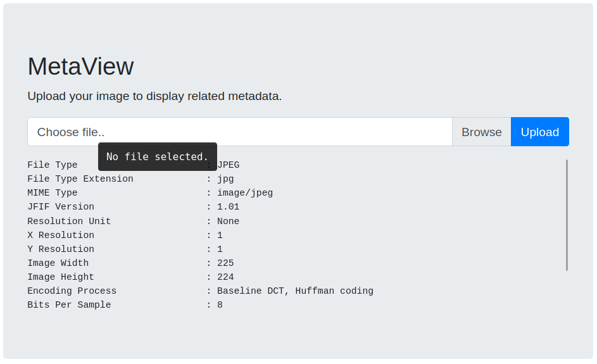Click the Y Resolution label
The height and width of the screenshot is (364, 597).
[x=61, y=249]
